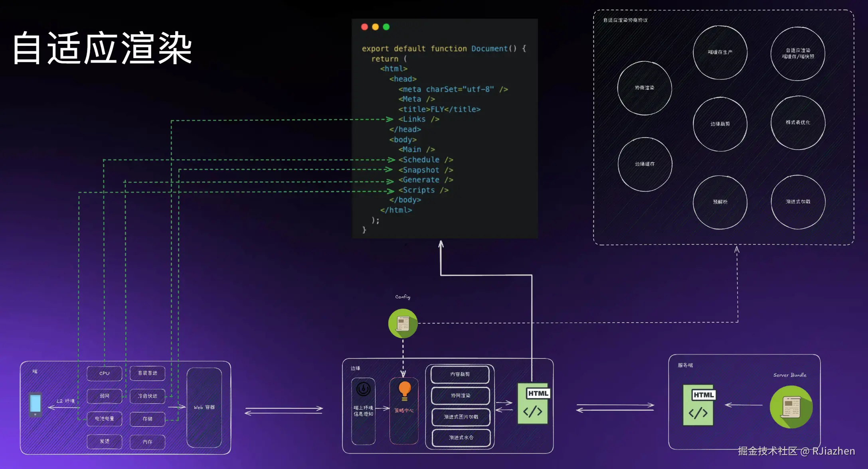Click the 边缘裁剪 circle
The width and height of the screenshot is (868, 469).
tap(720, 124)
